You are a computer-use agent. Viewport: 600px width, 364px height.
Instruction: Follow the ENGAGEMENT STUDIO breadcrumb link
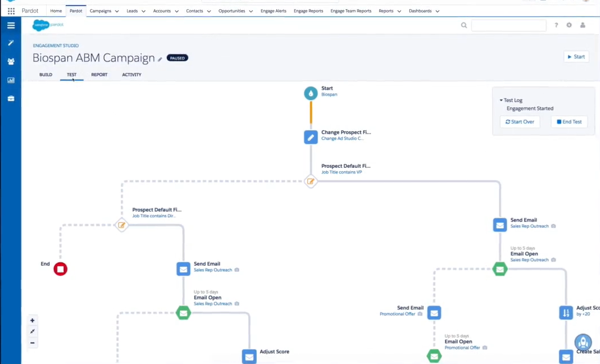point(55,45)
